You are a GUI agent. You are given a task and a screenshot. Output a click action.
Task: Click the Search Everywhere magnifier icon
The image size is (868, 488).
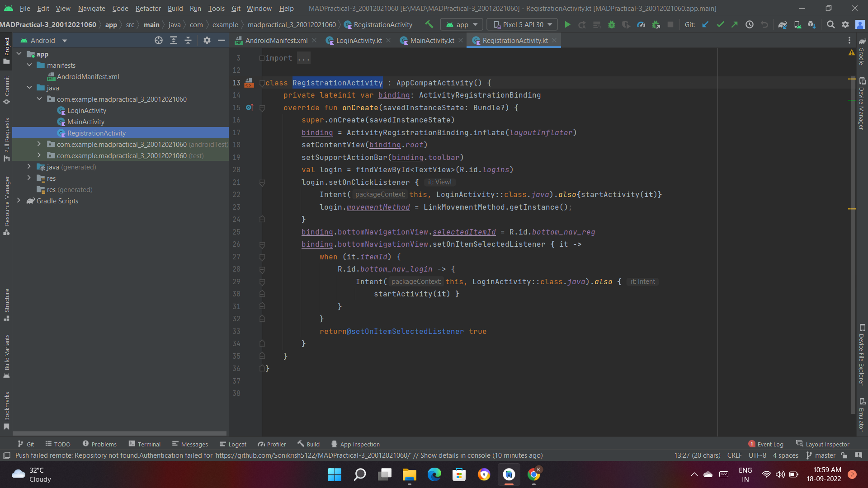click(x=830, y=25)
